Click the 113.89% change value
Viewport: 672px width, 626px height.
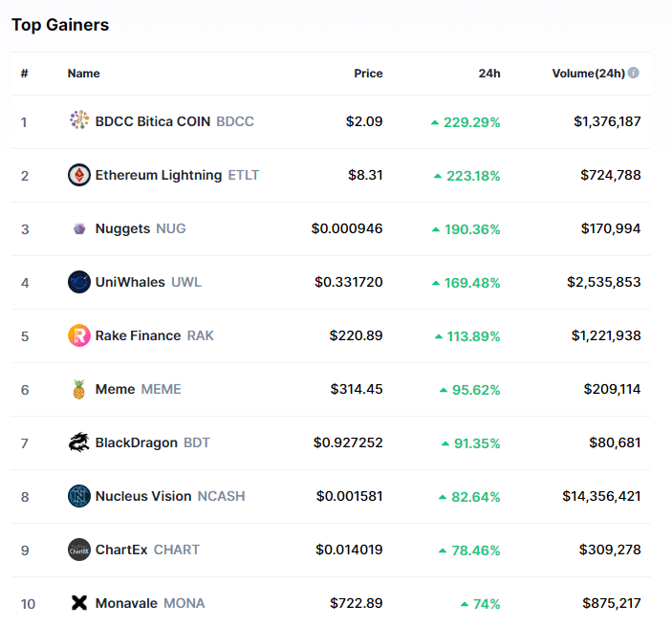473,336
